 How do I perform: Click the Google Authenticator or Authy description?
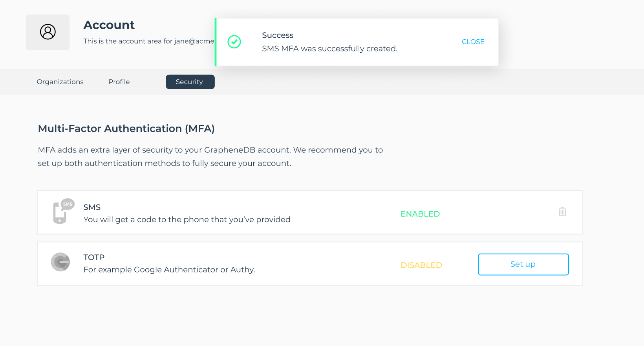tap(169, 270)
